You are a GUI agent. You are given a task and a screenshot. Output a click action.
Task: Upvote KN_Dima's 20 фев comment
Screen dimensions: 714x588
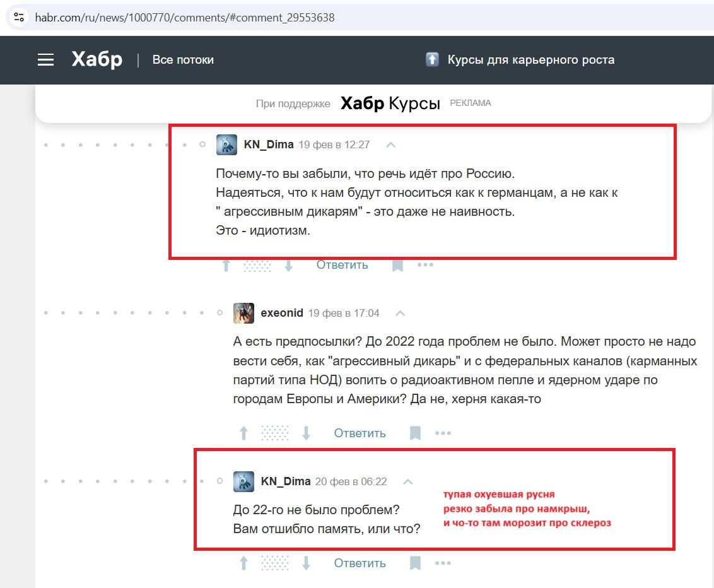click(244, 563)
